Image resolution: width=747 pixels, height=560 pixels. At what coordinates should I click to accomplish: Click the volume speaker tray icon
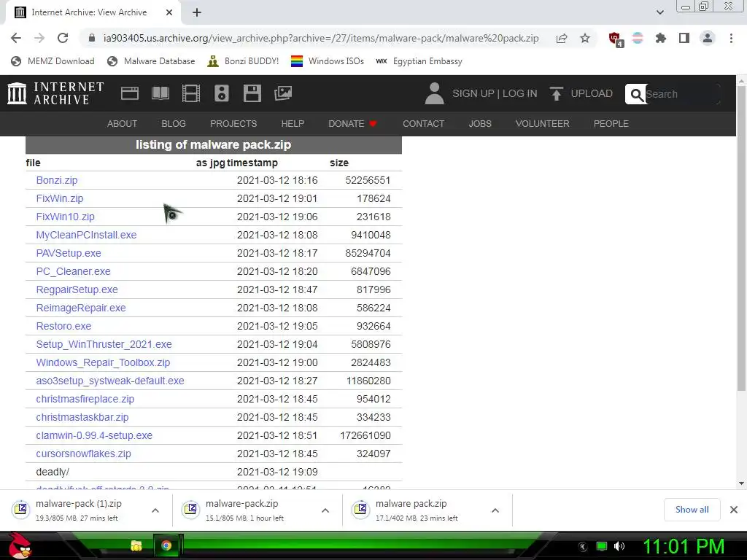[619, 546]
